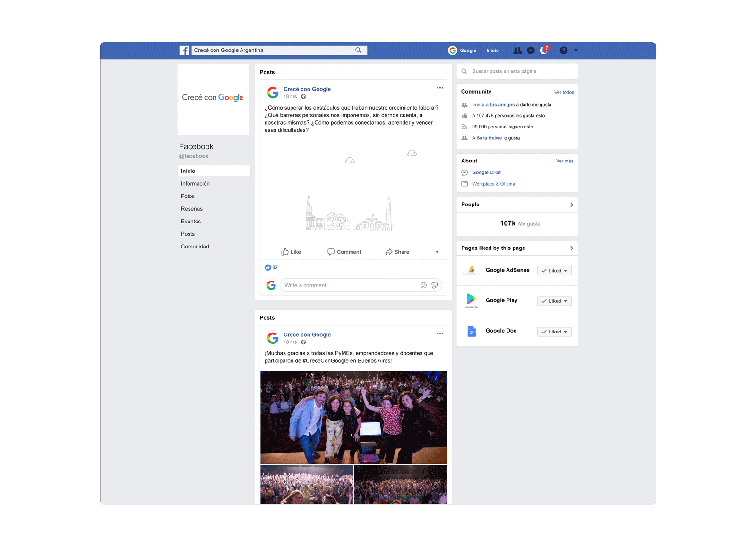
Task: Open the bottom-left crowd photo thumbnail
Action: [307, 484]
